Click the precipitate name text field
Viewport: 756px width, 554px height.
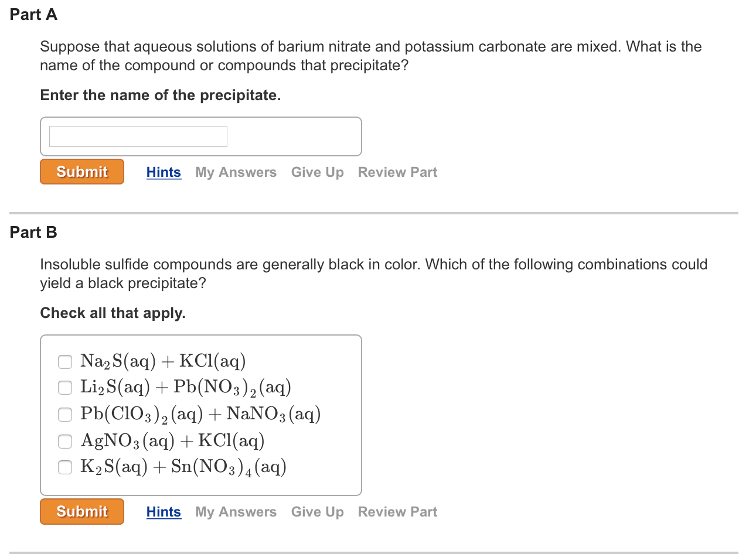138,136
